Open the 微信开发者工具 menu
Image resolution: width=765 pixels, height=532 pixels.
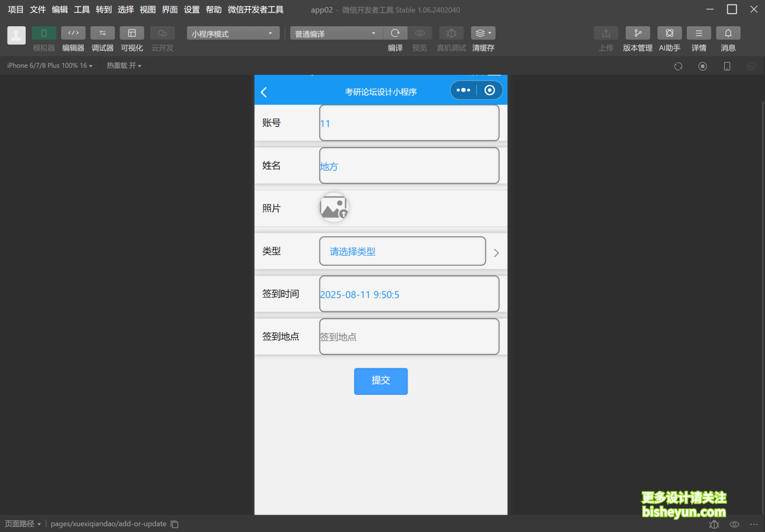255,9
